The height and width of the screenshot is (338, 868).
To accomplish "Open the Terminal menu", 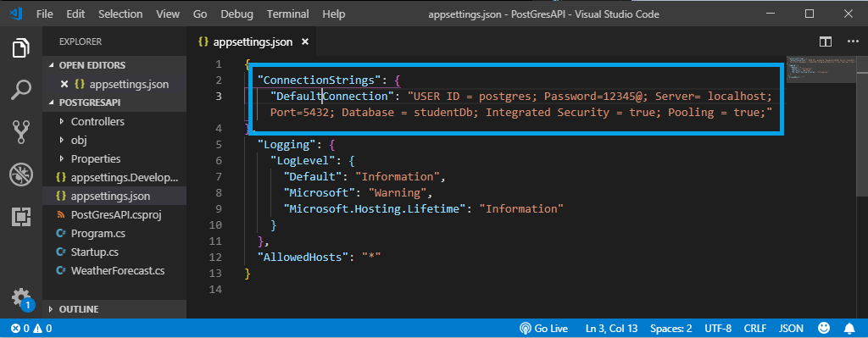I will [x=288, y=14].
